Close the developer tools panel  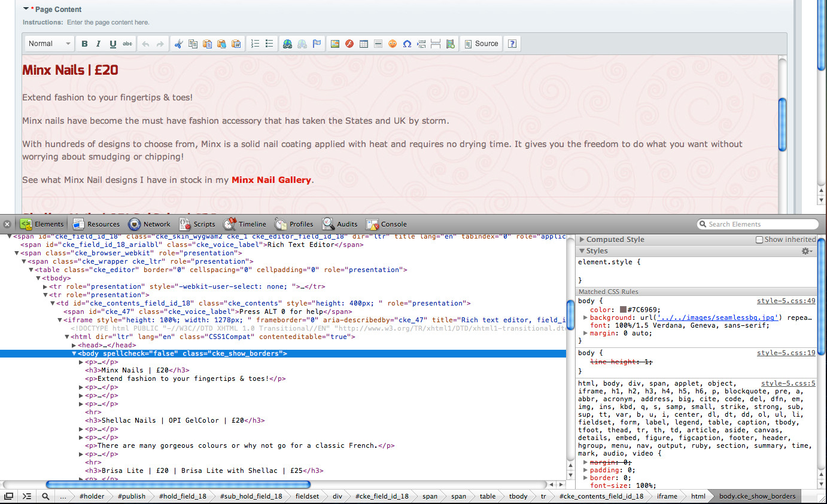coord(7,224)
